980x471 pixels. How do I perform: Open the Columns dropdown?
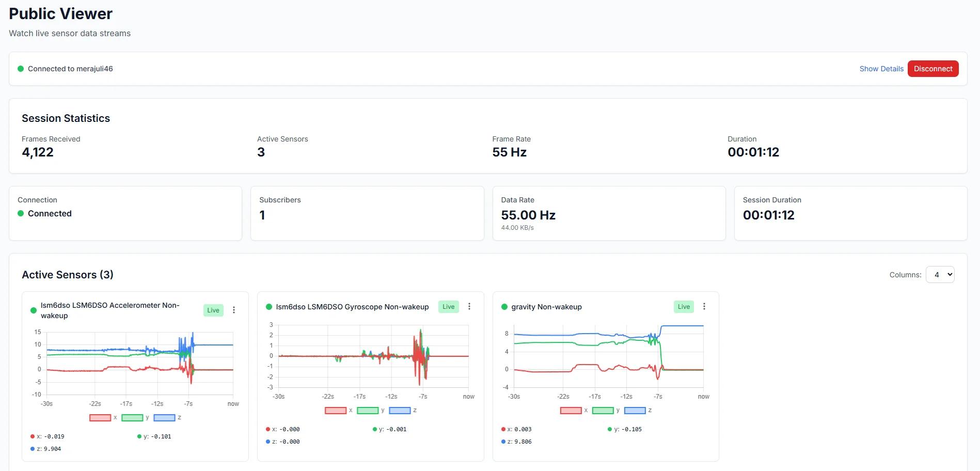pyautogui.click(x=940, y=275)
